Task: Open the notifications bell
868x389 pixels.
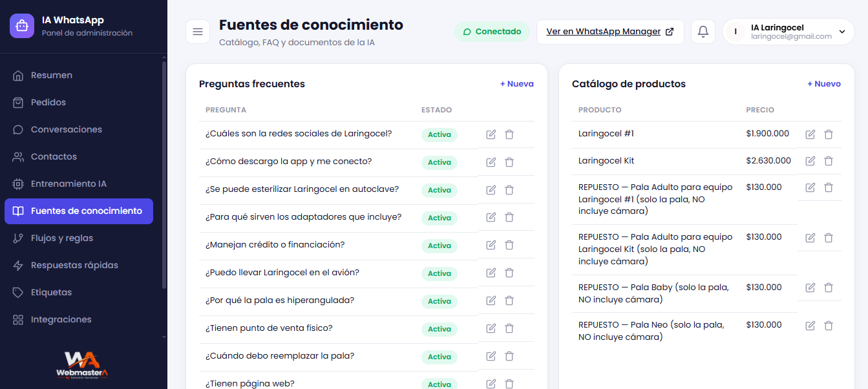Action: [x=703, y=32]
